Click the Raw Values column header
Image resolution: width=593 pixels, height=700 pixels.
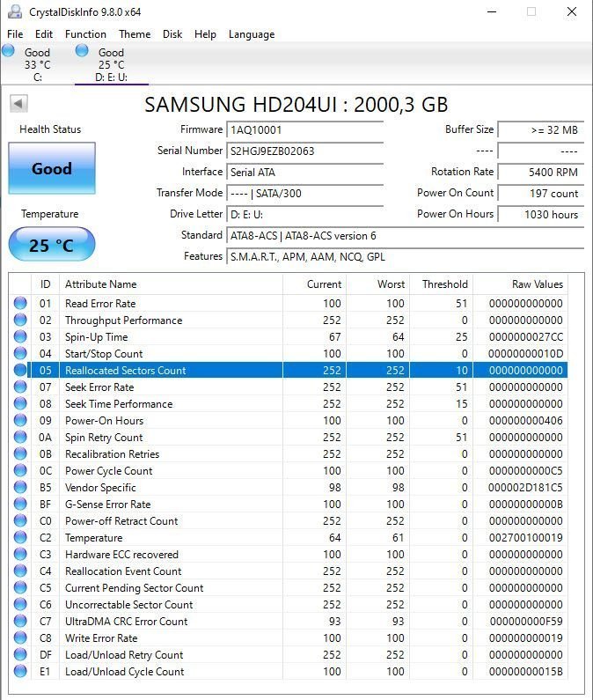tap(520, 284)
